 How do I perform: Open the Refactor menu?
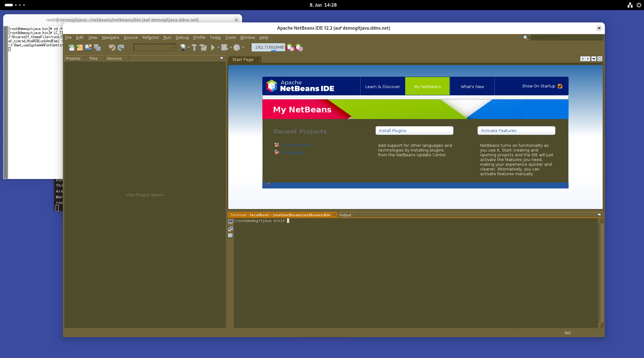(151, 38)
